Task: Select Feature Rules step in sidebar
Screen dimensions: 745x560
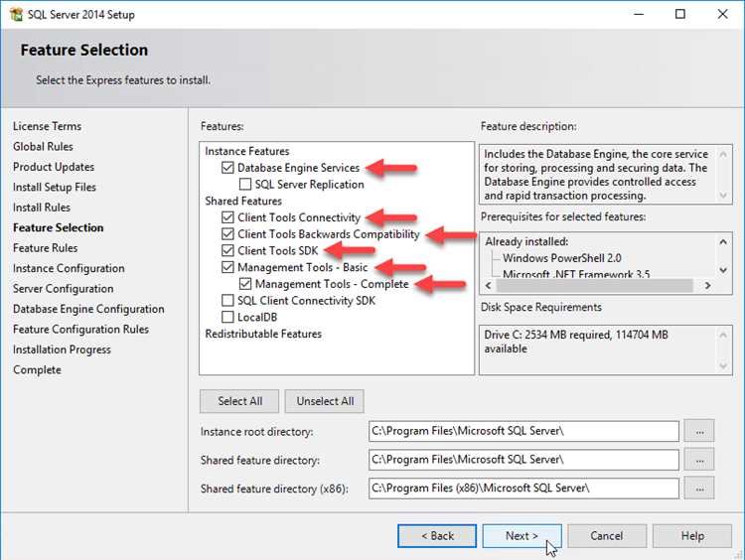Action: [45, 248]
